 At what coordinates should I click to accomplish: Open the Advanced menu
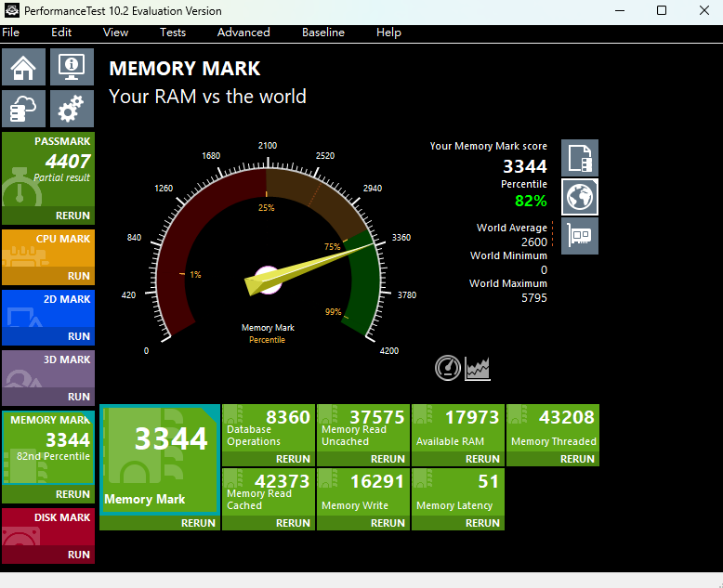[243, 33]
